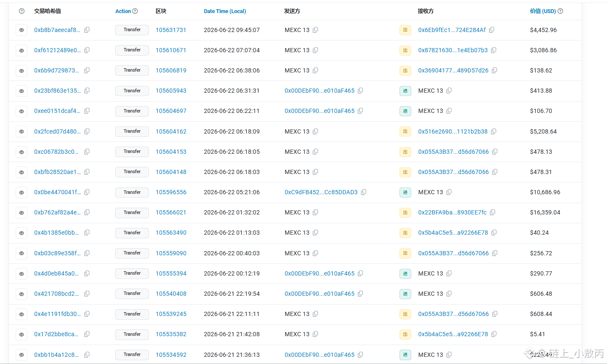Toggle eye preview for 0x6b9d729873
The height and width of the screenshot is (364, 607).
coord(22,70)
